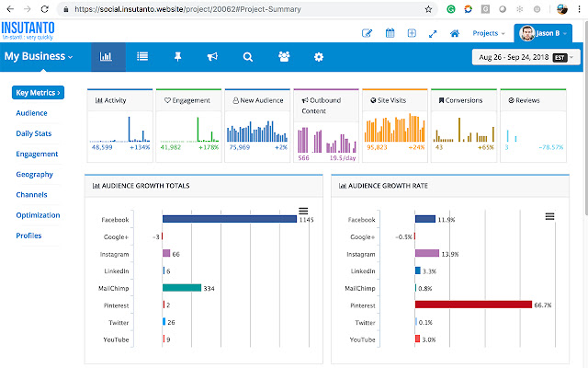Open the Grammarly extension icon
588x368 pixels.
[451, 9]
